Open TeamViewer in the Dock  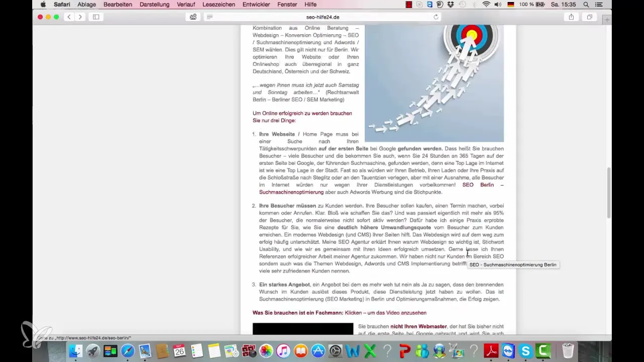coord(508,350)
